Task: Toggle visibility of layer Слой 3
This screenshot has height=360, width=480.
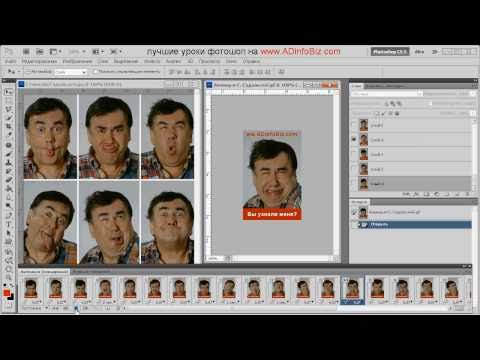Action: (x=354, y=154)
